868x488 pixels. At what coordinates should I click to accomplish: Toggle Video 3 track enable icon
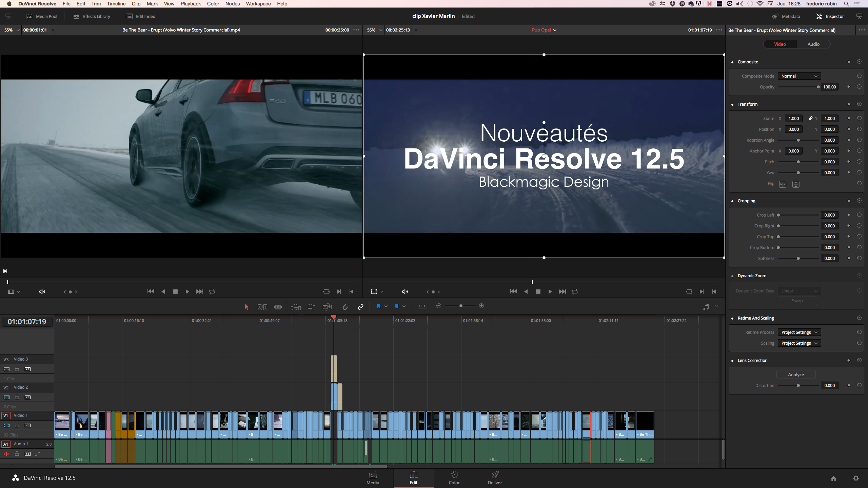pos(6,369)
